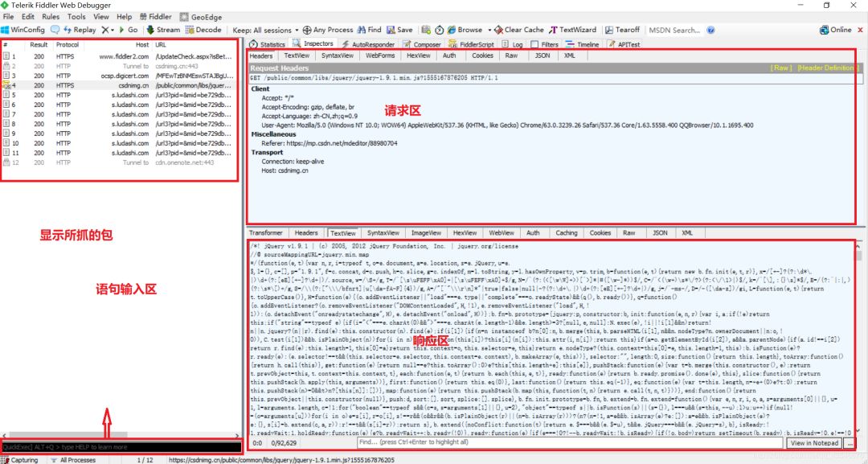Sort sessions by Host column header
Viewport: 868px width, 464px height.
pyautogui.click(x=141, y=44)
